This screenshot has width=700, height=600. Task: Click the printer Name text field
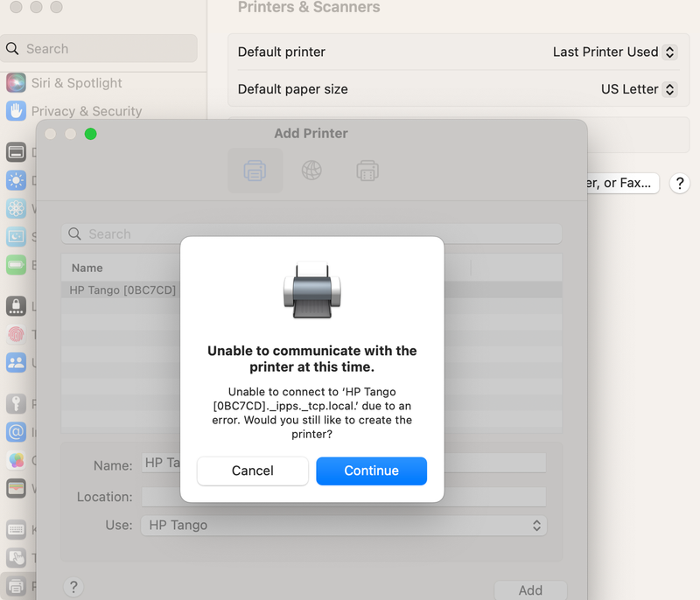[344, 463]
